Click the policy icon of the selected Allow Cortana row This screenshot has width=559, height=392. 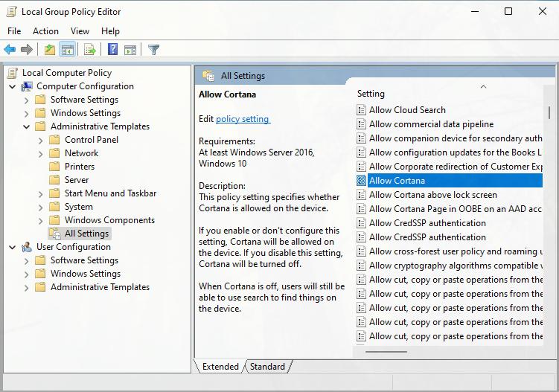click(361, 181)
